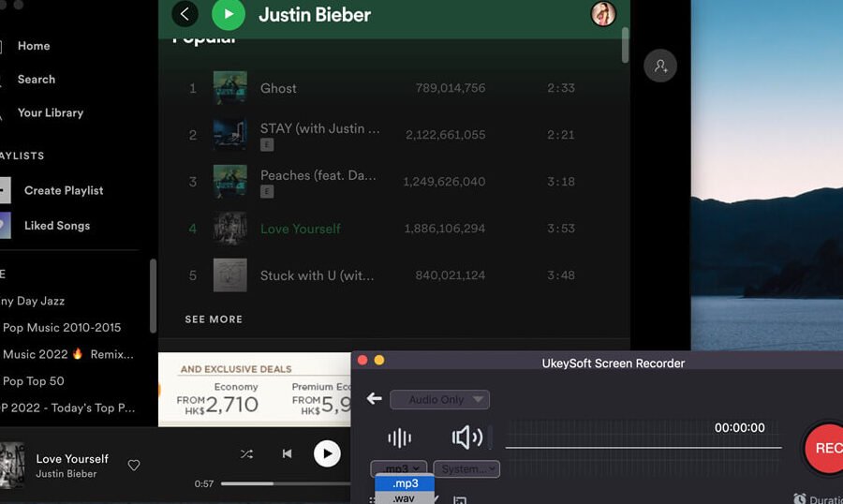Select the track Ghost

[278, 88]
